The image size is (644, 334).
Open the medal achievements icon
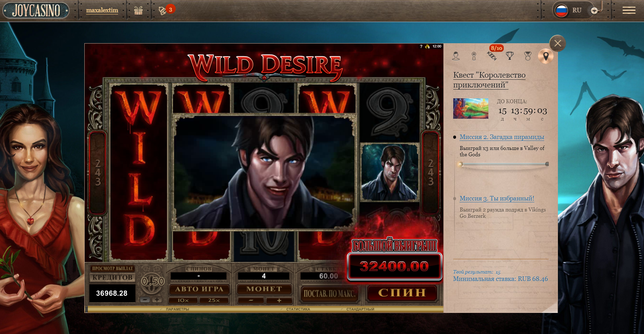(528, 56)
